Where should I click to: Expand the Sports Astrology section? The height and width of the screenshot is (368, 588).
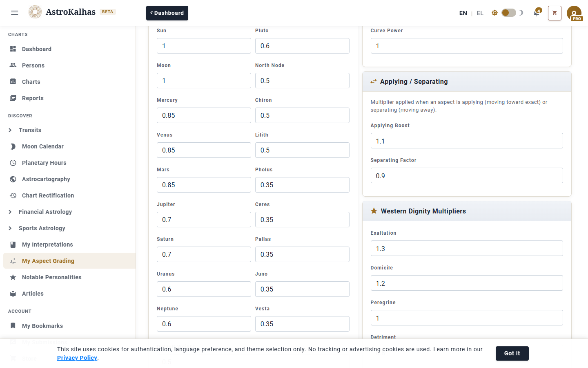(42, 228)
